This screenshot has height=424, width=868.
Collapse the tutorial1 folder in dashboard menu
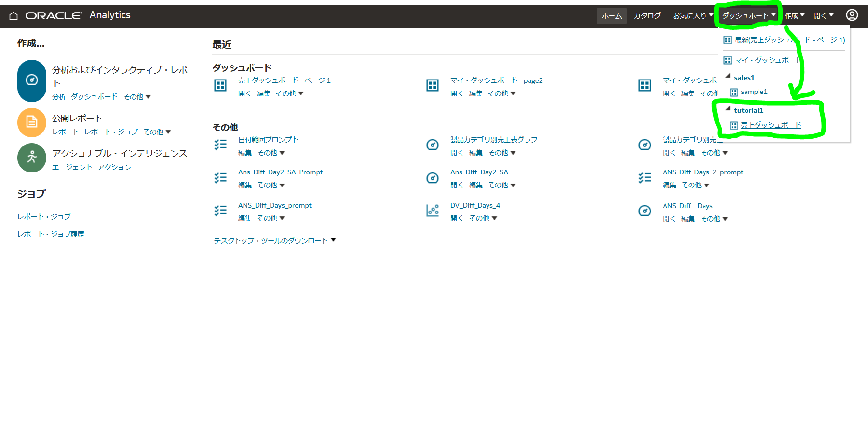728,109
